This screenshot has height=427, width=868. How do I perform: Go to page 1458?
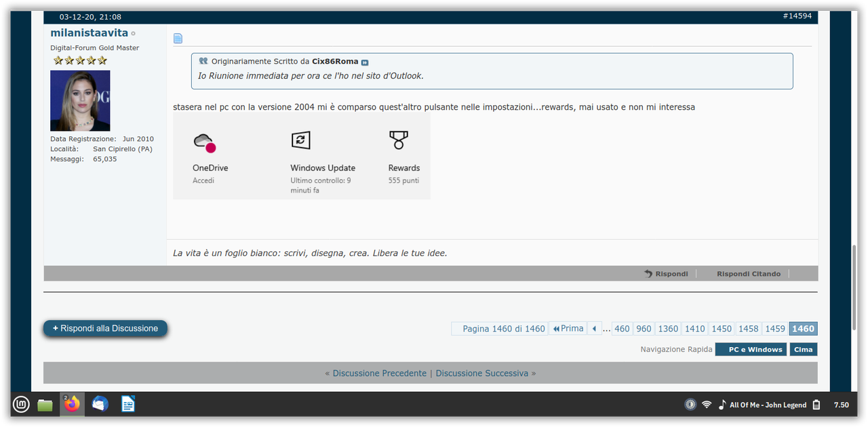(748, 329)
